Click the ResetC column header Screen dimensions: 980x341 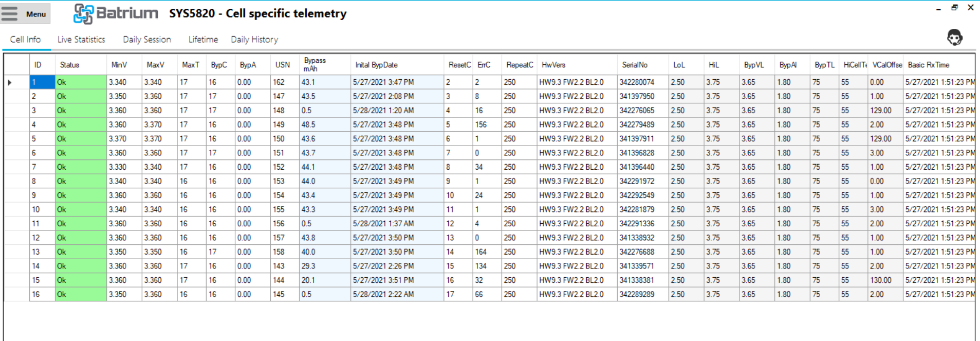click(x=458, y=65)
